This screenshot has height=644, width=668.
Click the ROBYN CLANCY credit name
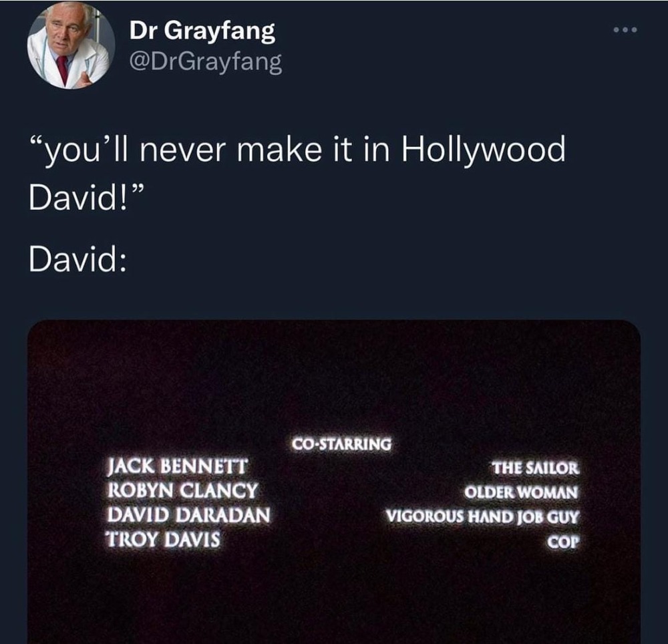182,490
